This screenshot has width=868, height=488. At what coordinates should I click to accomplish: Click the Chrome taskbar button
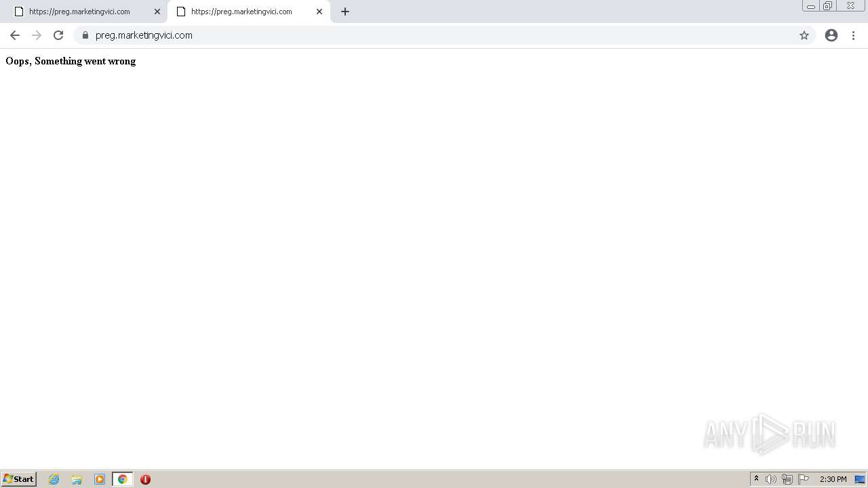pos(122,479)
